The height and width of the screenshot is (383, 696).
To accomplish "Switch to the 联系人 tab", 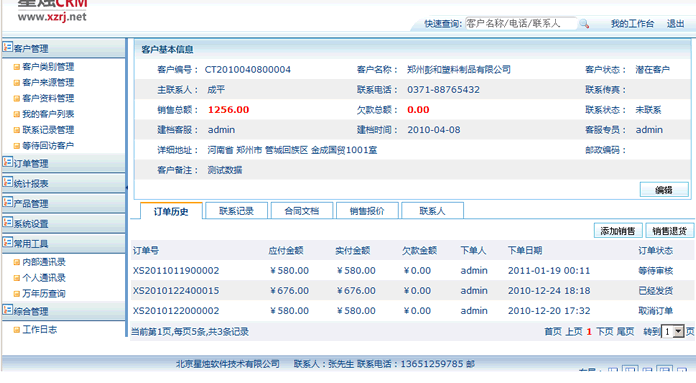I will click(x=432, y=211).
